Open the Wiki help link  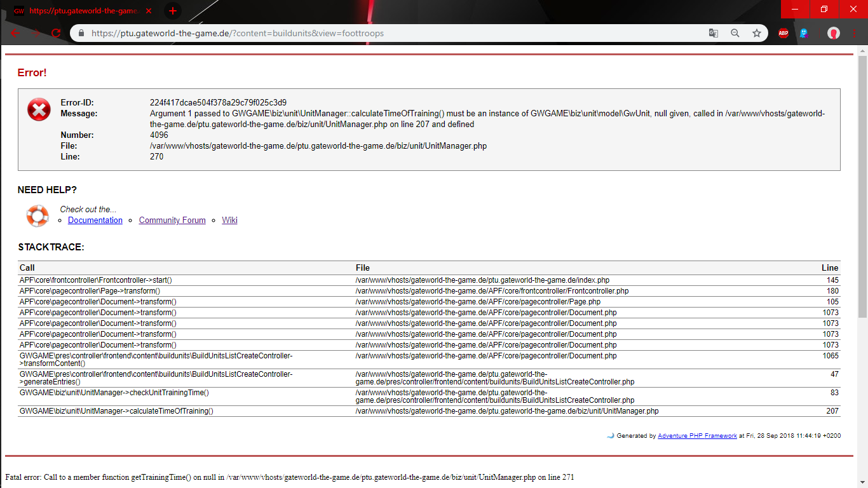point(229,220)
